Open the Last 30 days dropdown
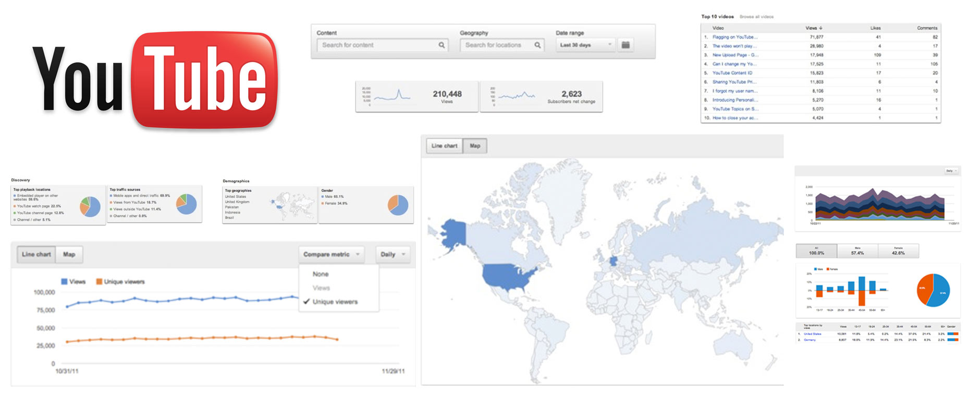Viewport: 980px width, 405px height. point(586,45)
